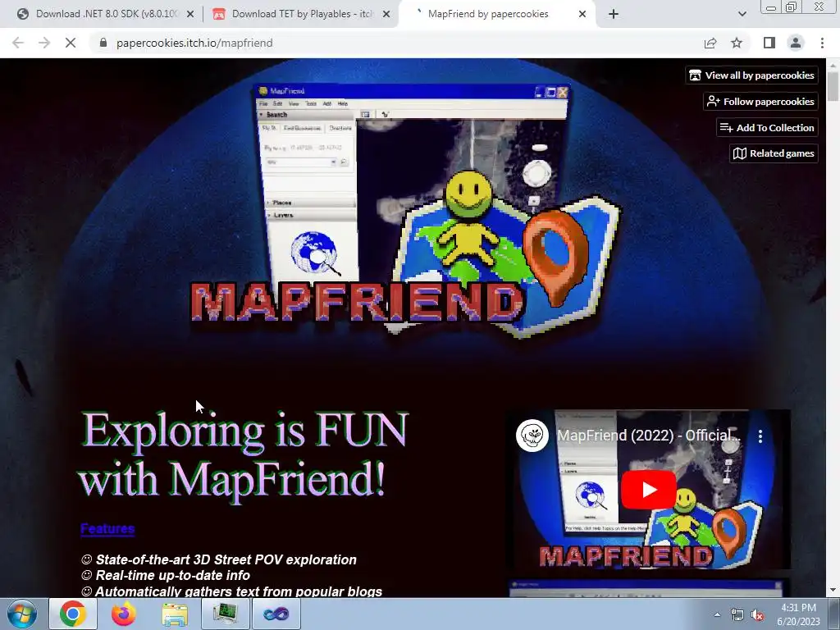Bookmark this page with star icon
The width and height of the screenshot is (840, 630).
click(x=737, y=43)
